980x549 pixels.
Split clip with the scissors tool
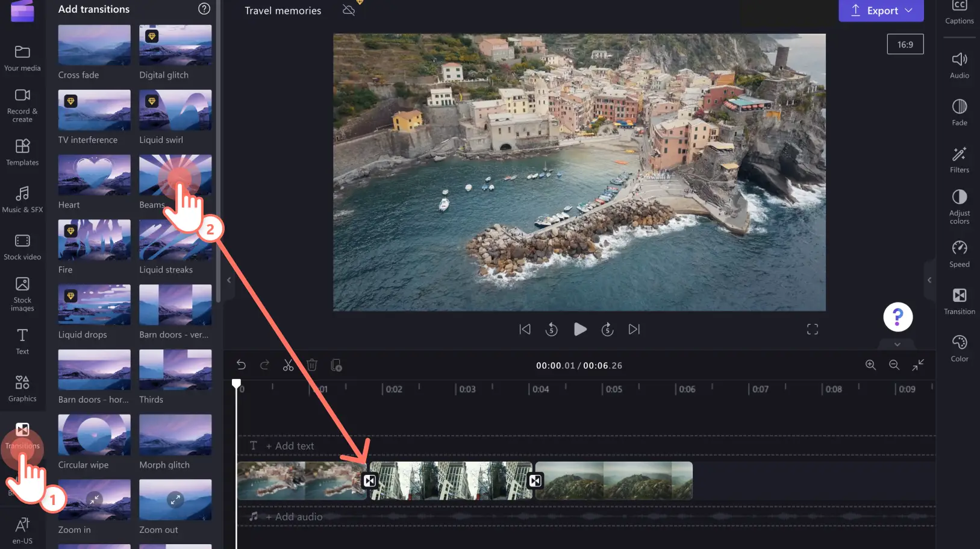coord(288,365)
